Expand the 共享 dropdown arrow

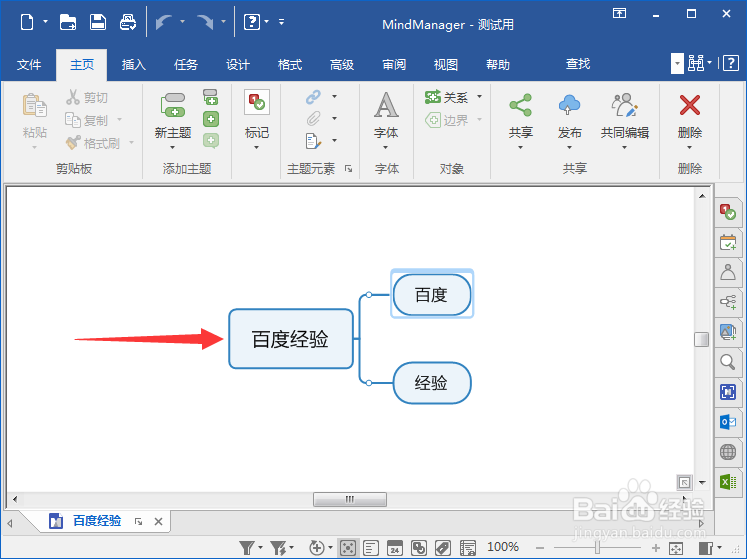[x=520, y=147]
